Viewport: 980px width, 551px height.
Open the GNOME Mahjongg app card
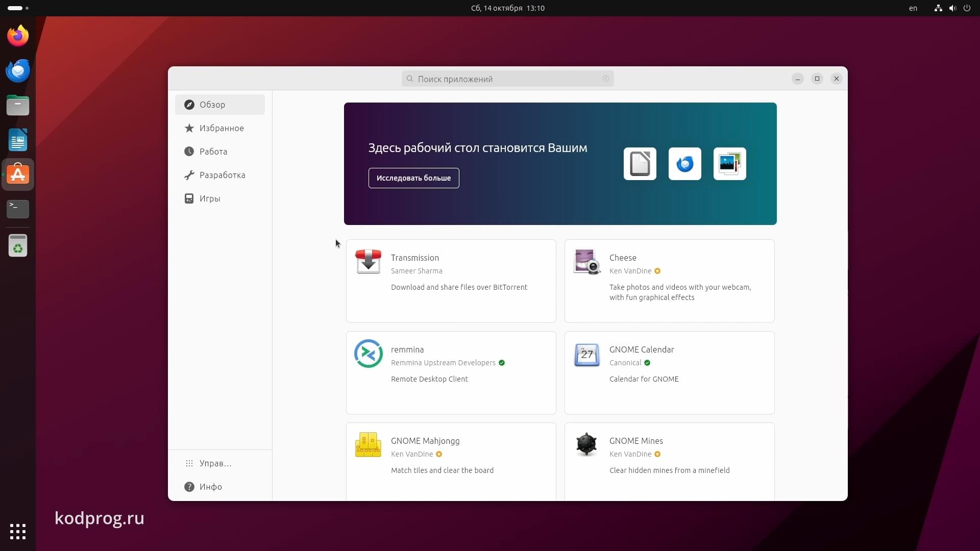click(451, 462)
